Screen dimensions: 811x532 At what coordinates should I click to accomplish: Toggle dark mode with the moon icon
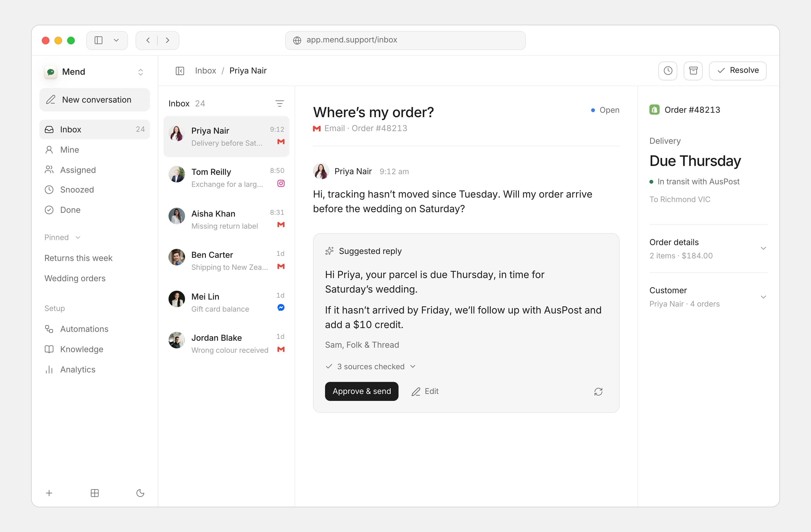click(140, 493)
